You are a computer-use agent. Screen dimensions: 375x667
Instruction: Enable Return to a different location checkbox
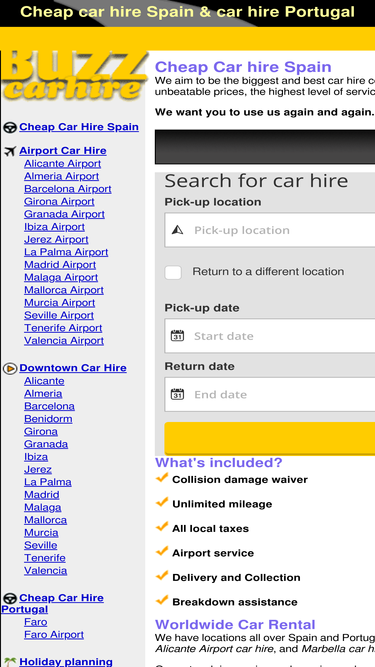(x=173, y=272)
